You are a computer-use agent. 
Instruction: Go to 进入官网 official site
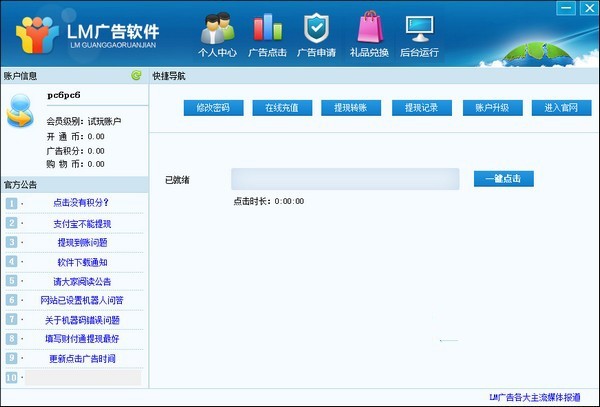pyautogui.click(x=561, y=108)
